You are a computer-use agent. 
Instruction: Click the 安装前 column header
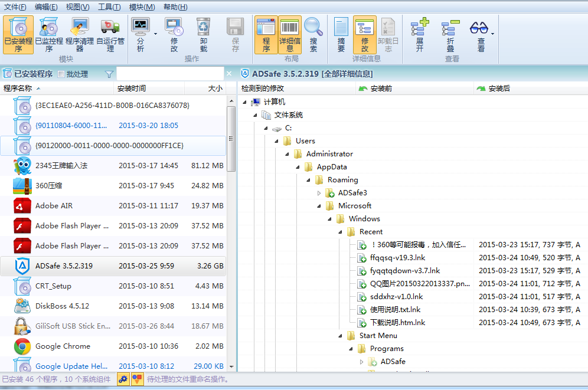point(414,89)
